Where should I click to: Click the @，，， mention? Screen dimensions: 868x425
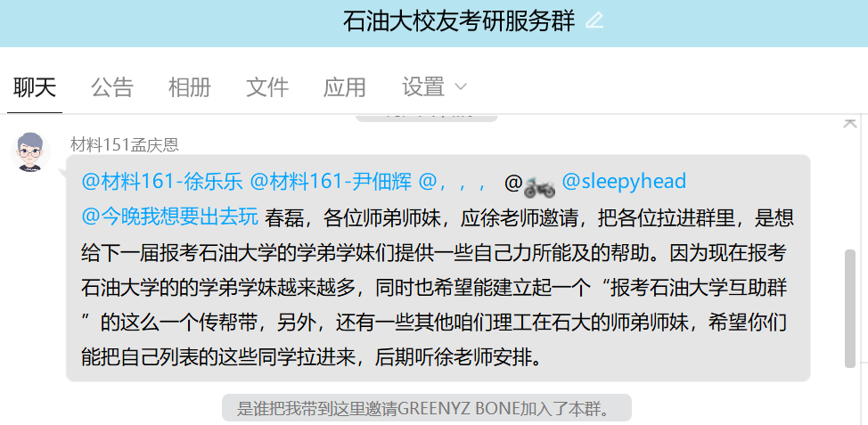[x=453, y=182]
